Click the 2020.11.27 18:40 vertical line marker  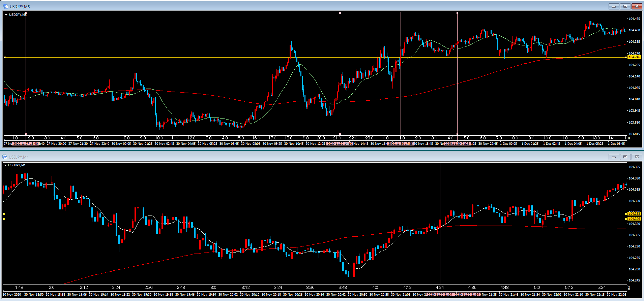[x=26, y=144]
